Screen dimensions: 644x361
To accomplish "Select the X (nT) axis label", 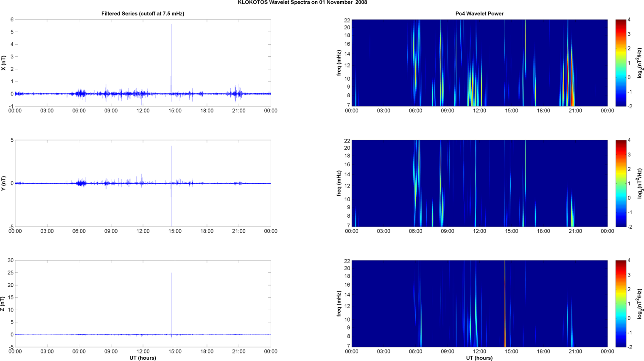I will (4, 63).
